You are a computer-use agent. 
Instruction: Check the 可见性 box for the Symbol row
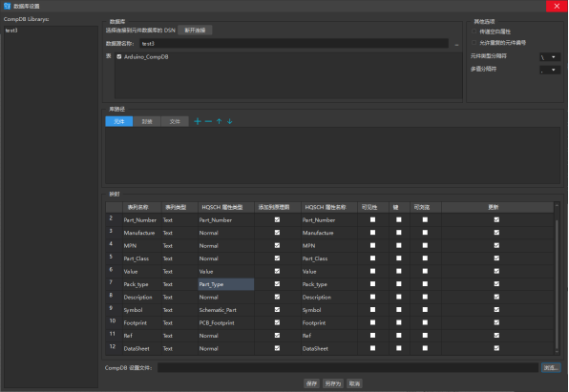coord(372,310)
